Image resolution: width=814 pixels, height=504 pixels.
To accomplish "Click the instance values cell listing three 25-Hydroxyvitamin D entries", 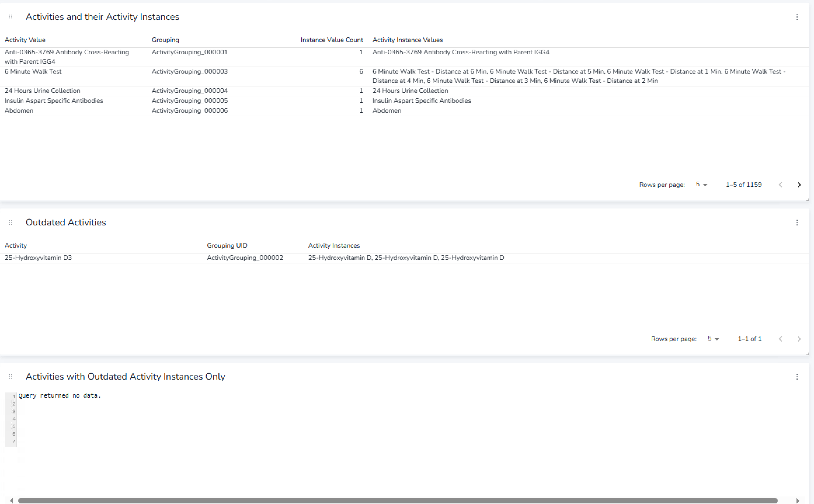I will click(x=406, y=258).
